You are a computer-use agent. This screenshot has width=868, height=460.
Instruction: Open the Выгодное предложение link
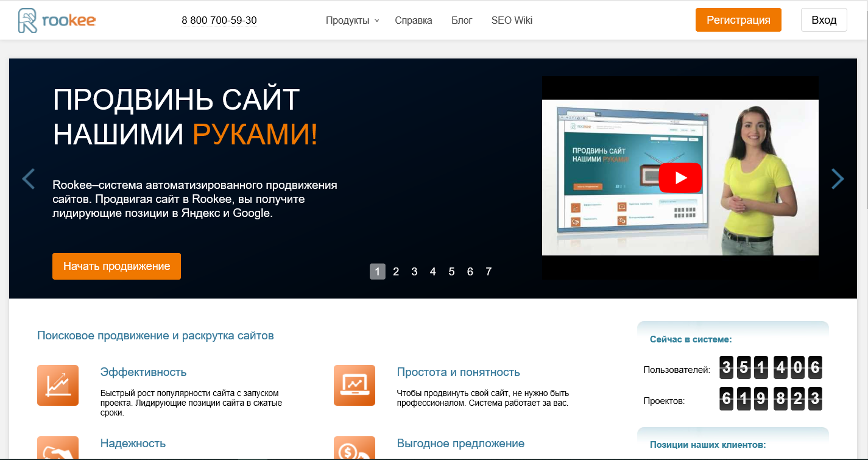pyautogui.click(x=460, y=444)
